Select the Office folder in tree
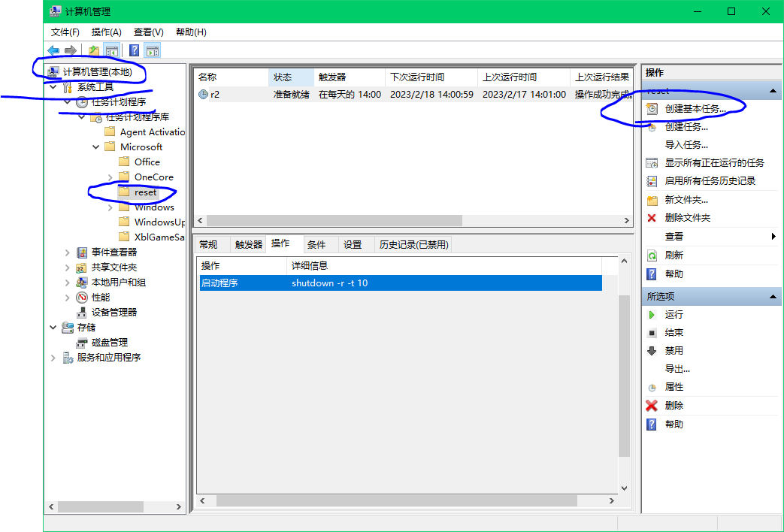Screen dimensions: 784x532 point(147,162)
